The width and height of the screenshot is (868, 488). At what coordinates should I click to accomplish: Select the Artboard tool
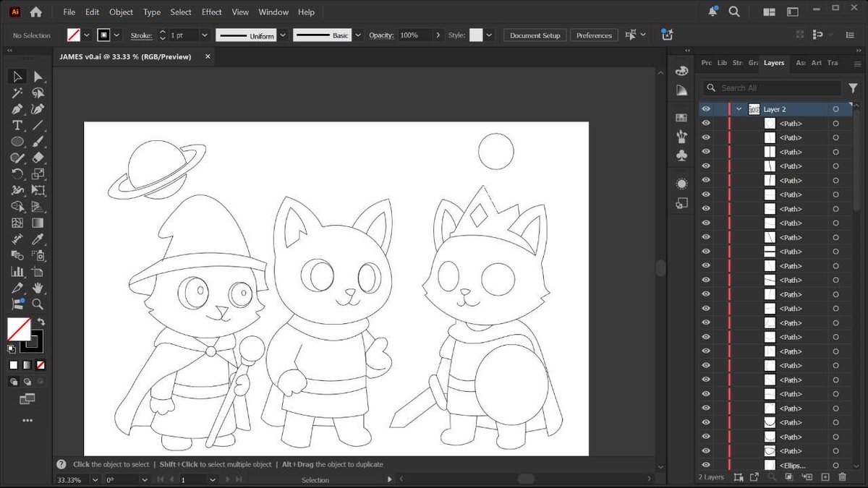(38, 272)
